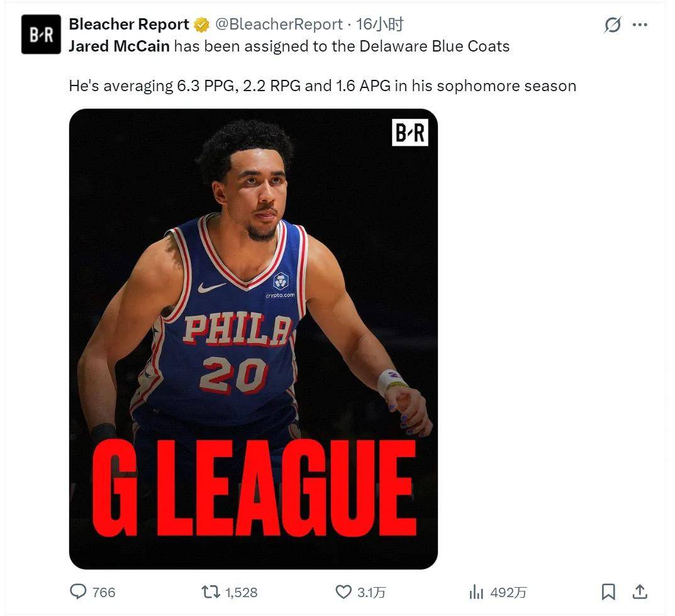Click the reply speech bubble icon
The image size is (675, 616).
[x=78, y=592]
